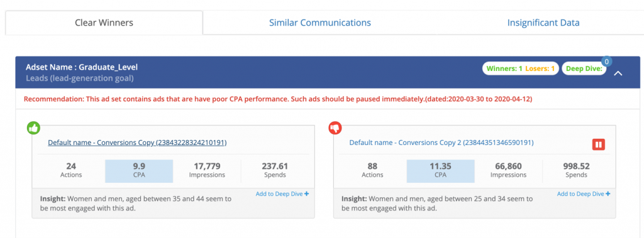Select the highlighted 9.9 CPA cell

139,171
